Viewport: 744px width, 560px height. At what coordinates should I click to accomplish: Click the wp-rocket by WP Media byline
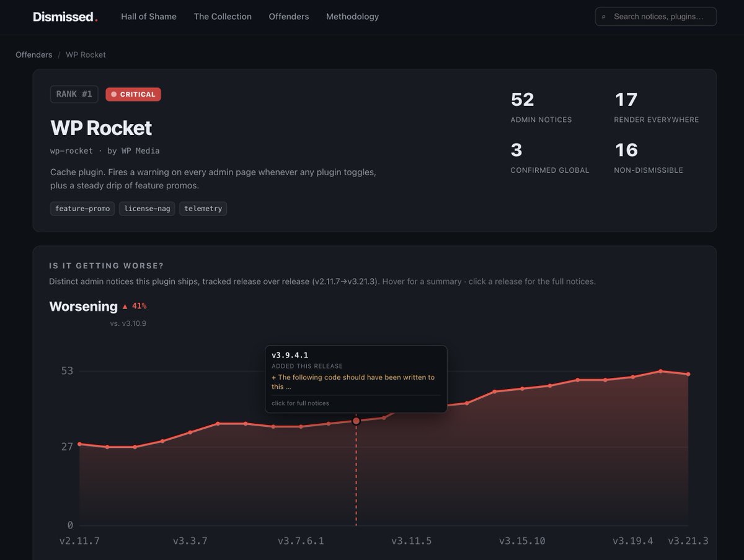point(105,151)
